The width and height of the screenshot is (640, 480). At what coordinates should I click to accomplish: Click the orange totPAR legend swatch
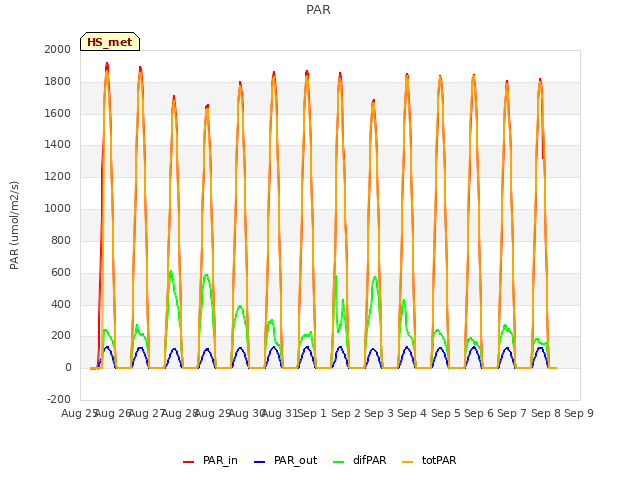click(x=408, y=461)
